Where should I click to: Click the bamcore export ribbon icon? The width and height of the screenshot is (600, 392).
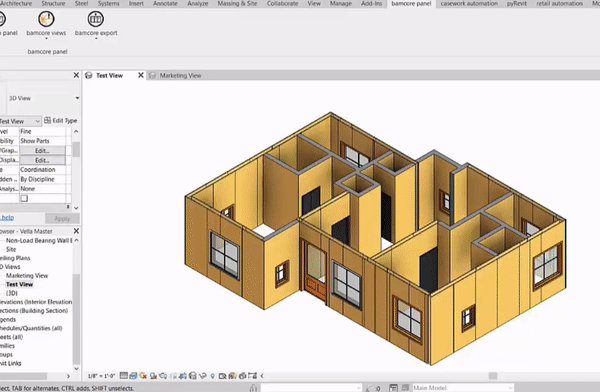point(96,19)
